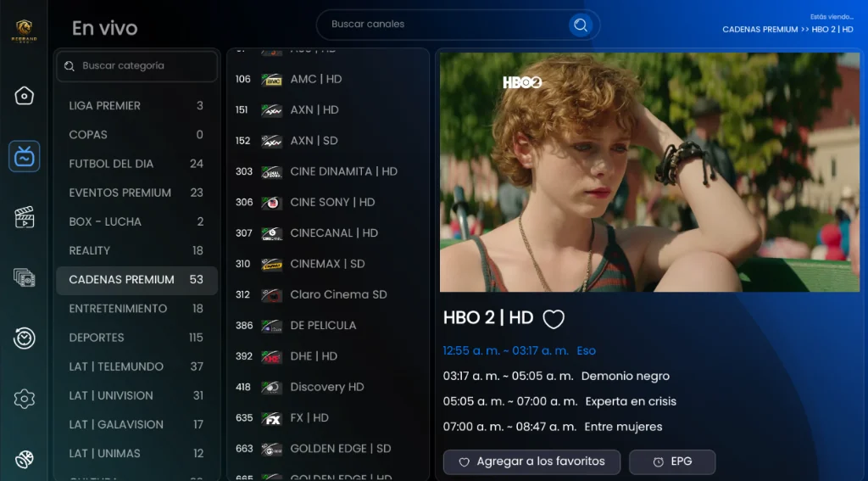Open the DEPORTES category
Viewport: 868px width, 481px height.
click(x=136, y=338)
